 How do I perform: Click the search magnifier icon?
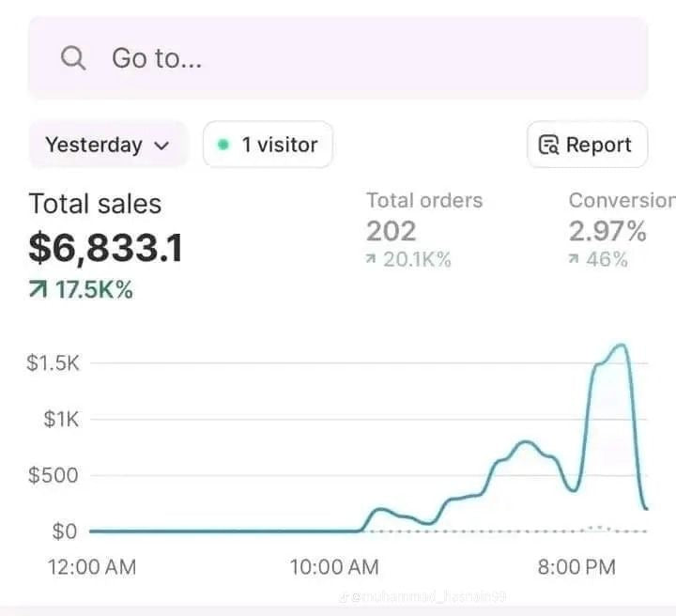coord(72,58)
